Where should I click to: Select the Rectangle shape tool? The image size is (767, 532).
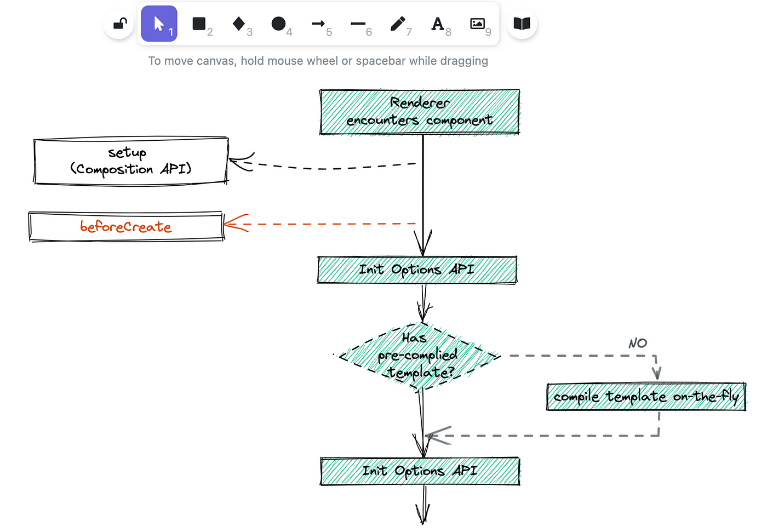(x=199, y=24)
